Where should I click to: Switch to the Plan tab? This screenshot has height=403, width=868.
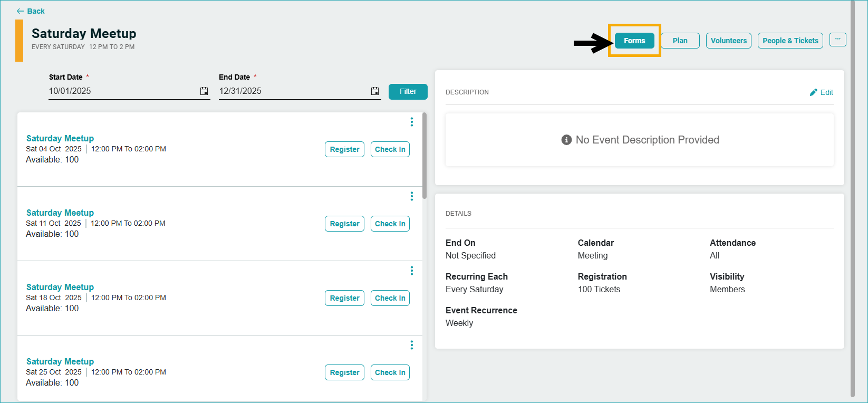[x=680, y=41]
